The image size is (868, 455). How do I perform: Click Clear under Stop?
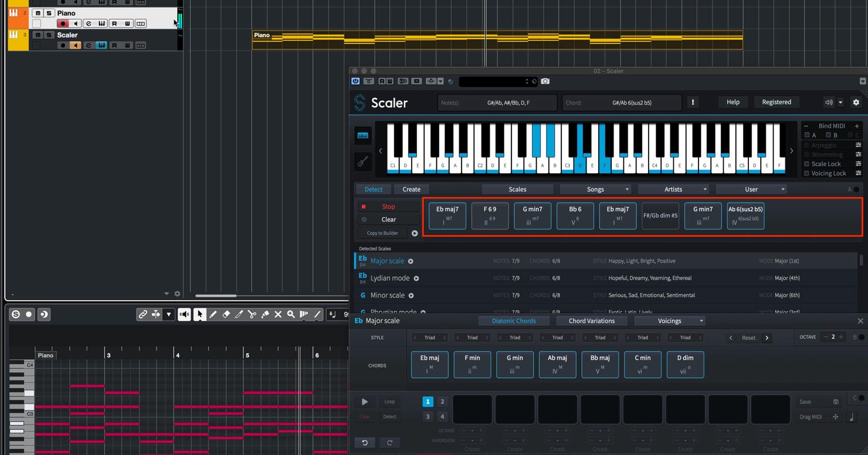388,220
